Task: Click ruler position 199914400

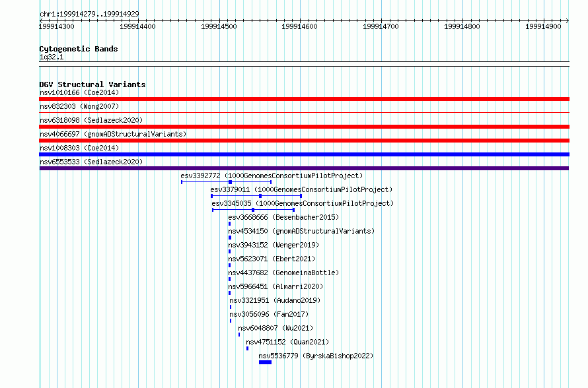Action: point(137,26)
